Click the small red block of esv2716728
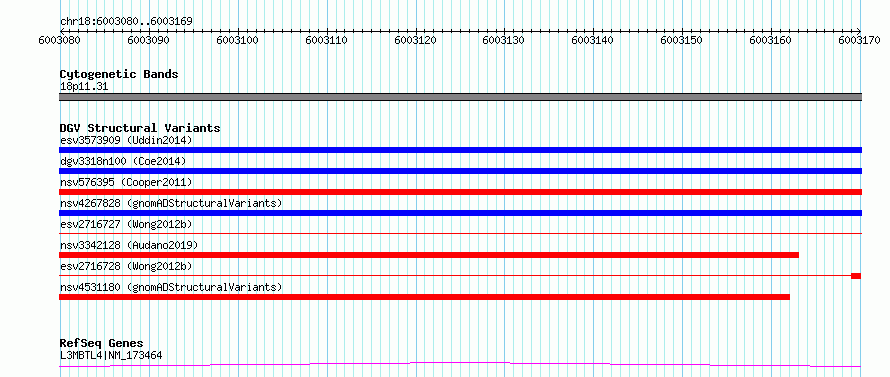The image size is (890, 377). [856, 276]
